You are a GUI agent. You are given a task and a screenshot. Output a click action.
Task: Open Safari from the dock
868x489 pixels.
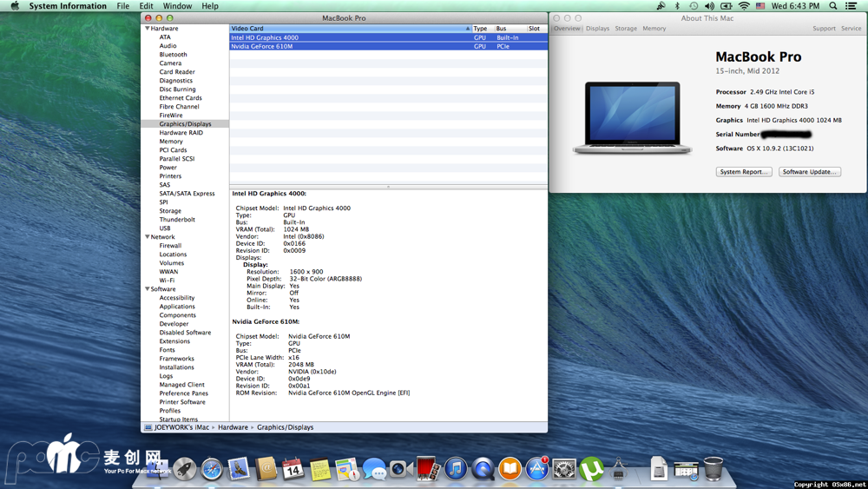[x=212, y=470]
